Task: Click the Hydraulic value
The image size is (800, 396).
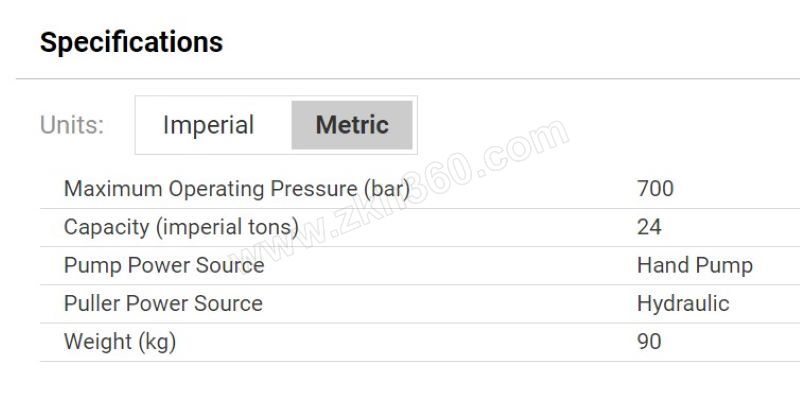Action: click(683, 304)
